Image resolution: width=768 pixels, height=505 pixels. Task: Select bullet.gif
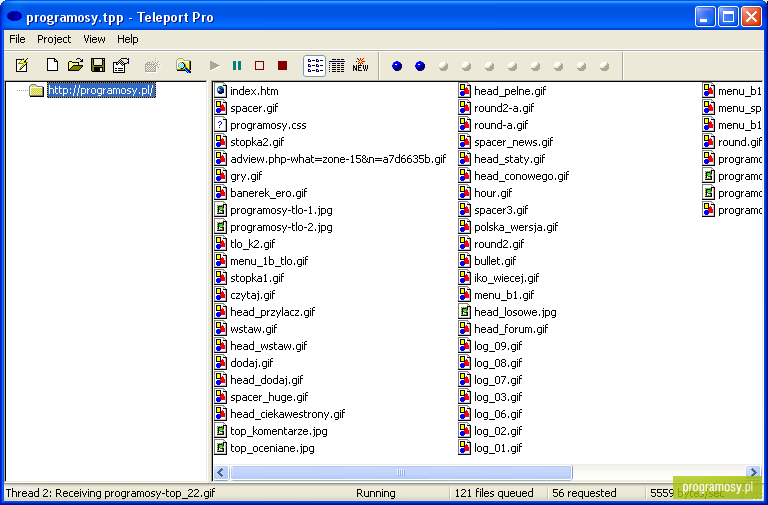click(x=495, y=261)
